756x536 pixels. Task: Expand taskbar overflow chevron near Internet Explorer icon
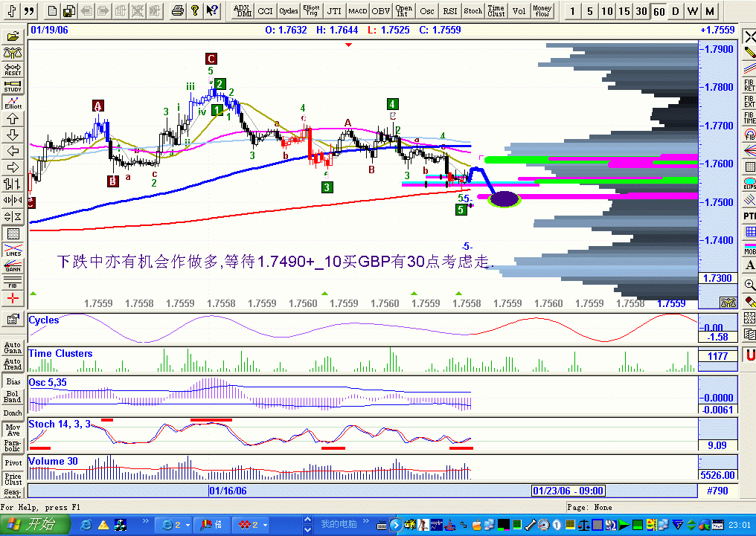click(146, 520)
